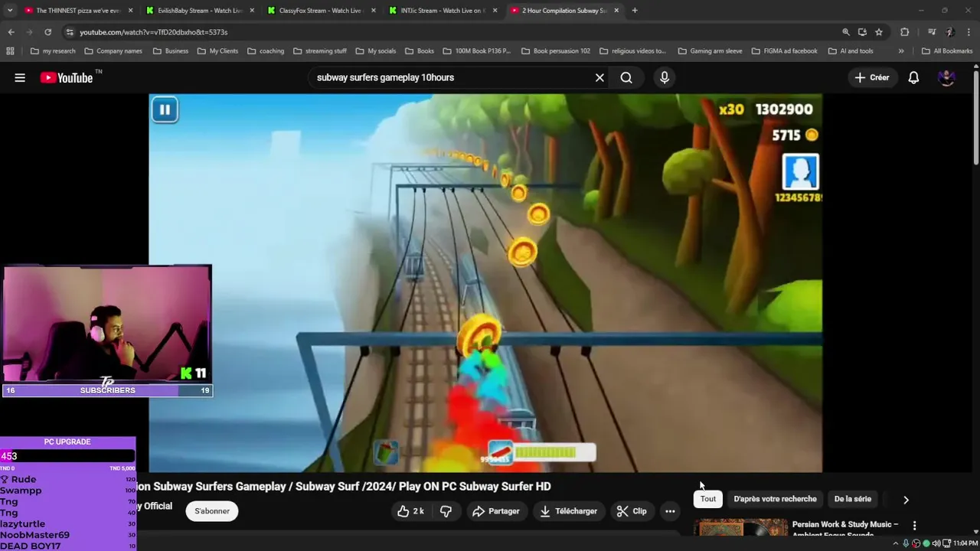Image resolution: width=980 pixels, height=551 pixels.
Task: Click the Télécharger download button
Action: click(569, 511)
